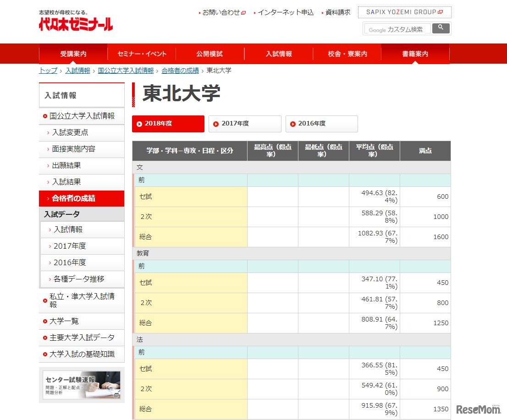Open 国公立大学入試情報 in sidebar
This screenshot has height=420, width=507.
pos(82,116)
